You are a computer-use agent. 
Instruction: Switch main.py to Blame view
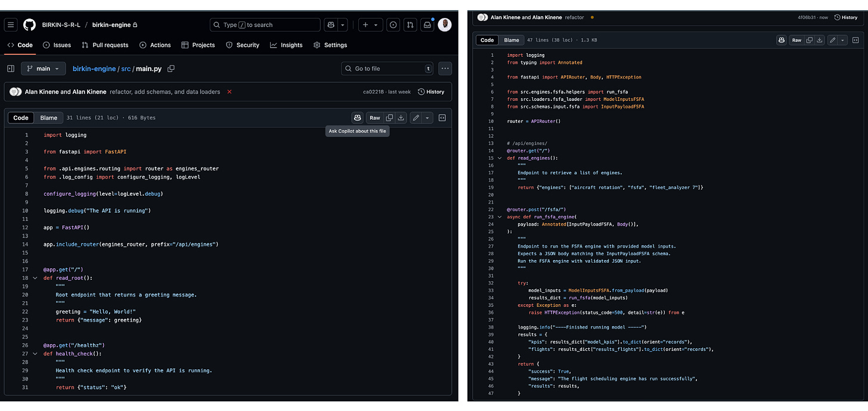(x=48, y=118)
